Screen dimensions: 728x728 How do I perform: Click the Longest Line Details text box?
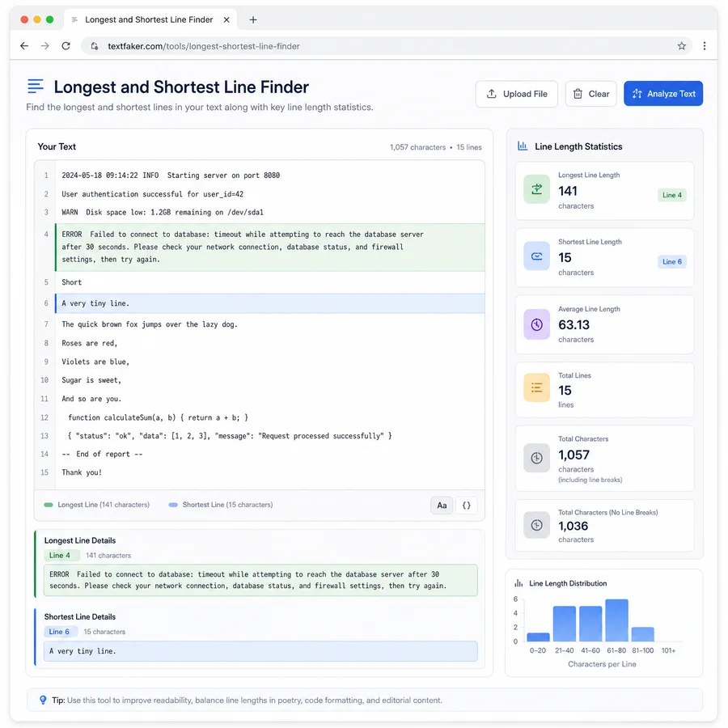[260, 580]
